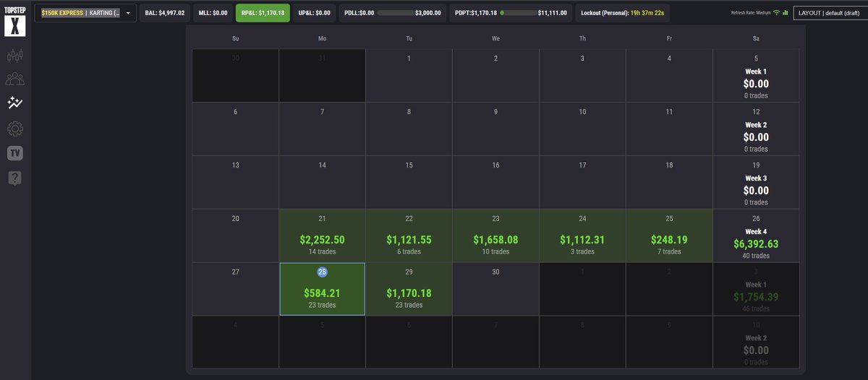Click the Refresh Rate: Medium label
Image resolution: width=868 pixels, height=380 pixels.
(750, 13)
